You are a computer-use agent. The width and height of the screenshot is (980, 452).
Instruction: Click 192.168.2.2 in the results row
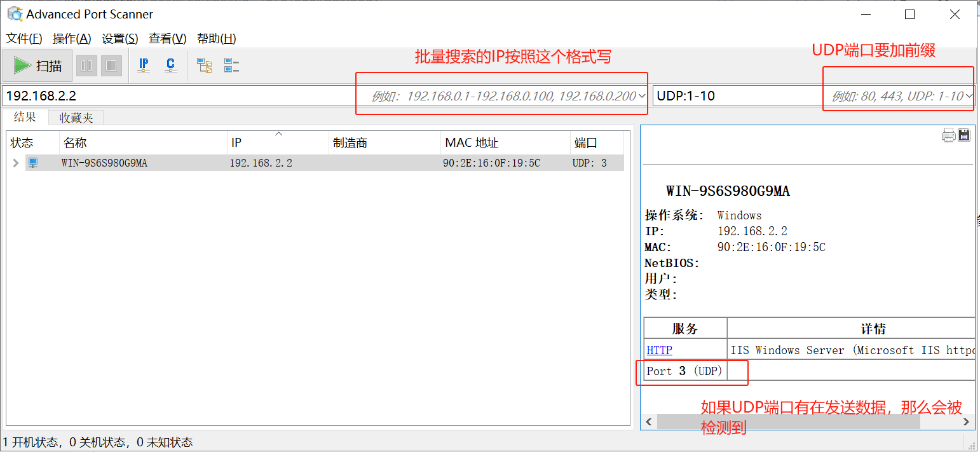[261, 163]
